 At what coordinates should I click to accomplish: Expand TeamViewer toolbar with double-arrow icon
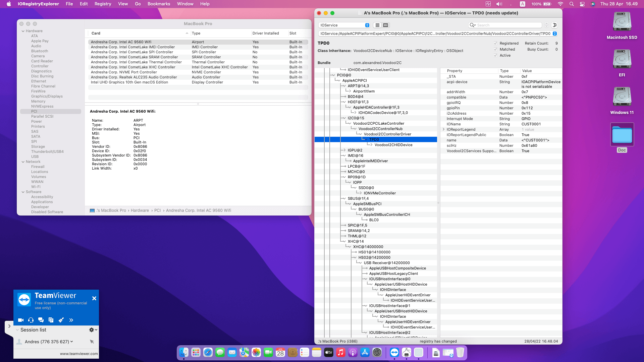71,320
